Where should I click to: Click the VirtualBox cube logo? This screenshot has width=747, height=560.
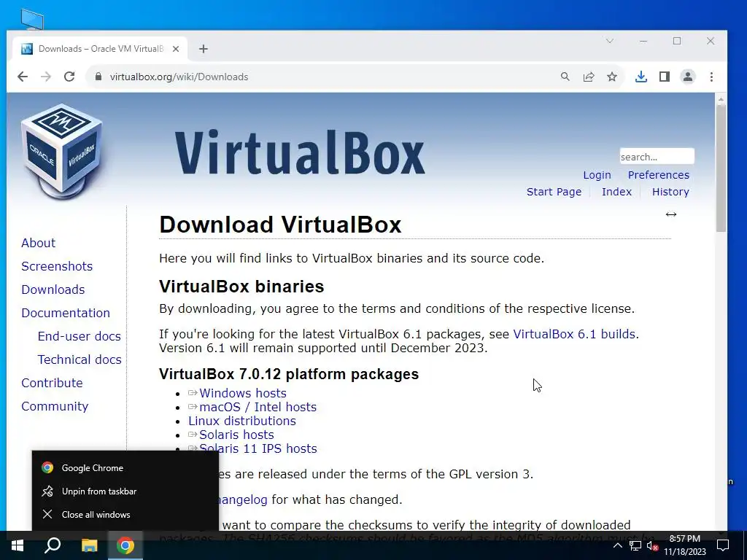pyautogui.click(x=61, y=151)
